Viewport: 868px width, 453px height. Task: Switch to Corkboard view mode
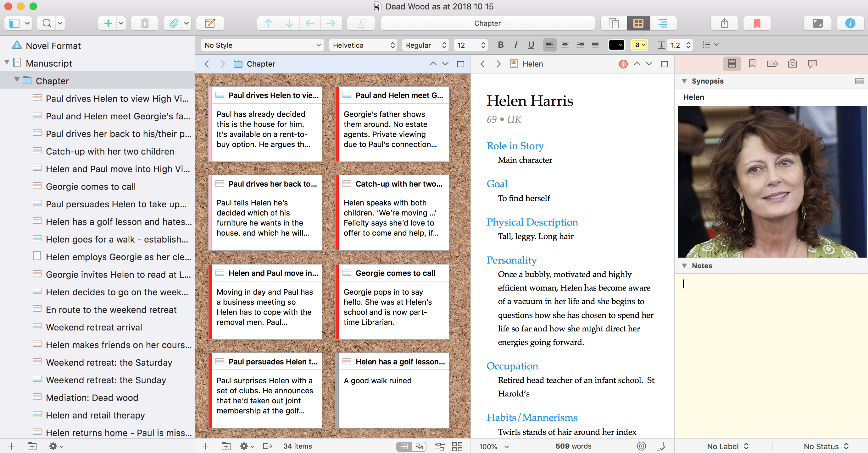[x=638, y=23]
